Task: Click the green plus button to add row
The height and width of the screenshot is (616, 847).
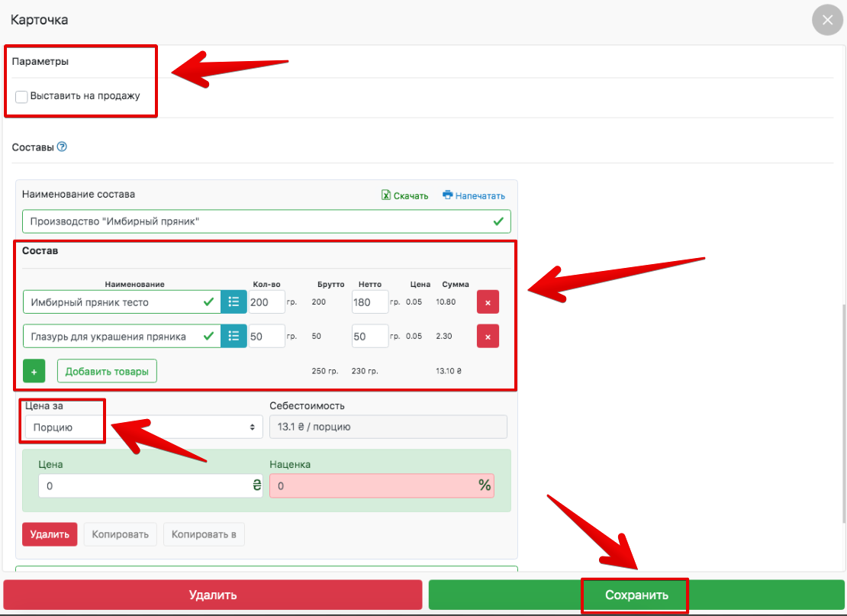Action: 34,371
